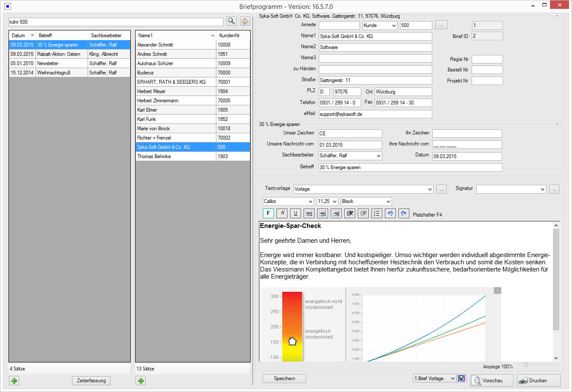Open the Calibri font dropdown
Screen dimensions: 572x392
click(310, 202)
